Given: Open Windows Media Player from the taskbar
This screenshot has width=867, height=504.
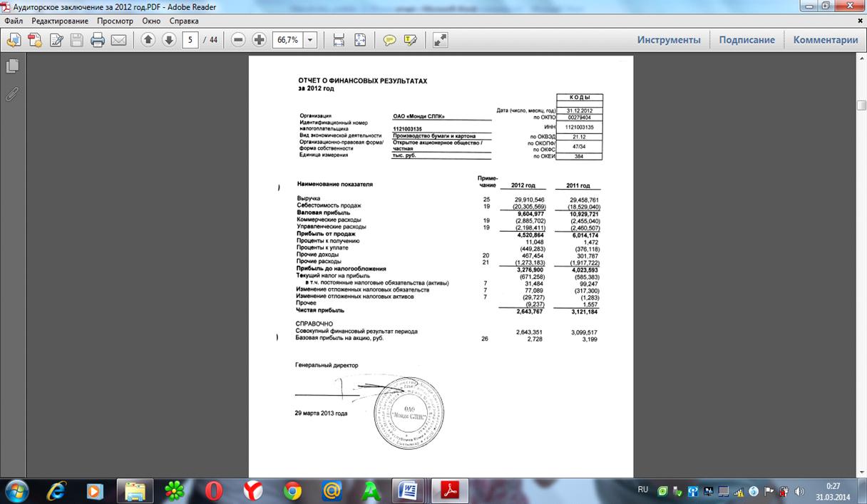Looking at the screenshot, I should pos(93,490).
